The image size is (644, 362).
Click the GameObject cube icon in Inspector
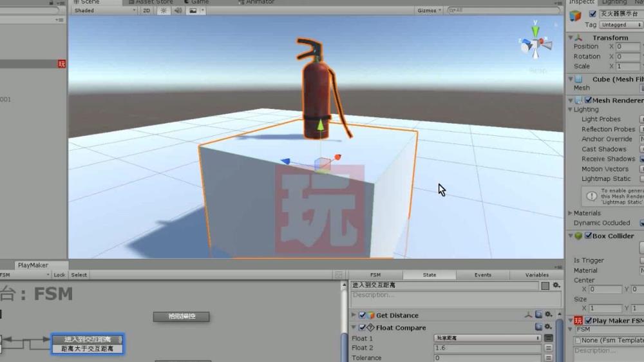575,15
